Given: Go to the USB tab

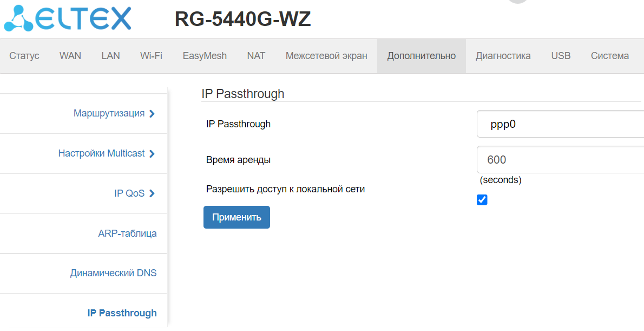Looking at the screenshot, I should point(561,56).
